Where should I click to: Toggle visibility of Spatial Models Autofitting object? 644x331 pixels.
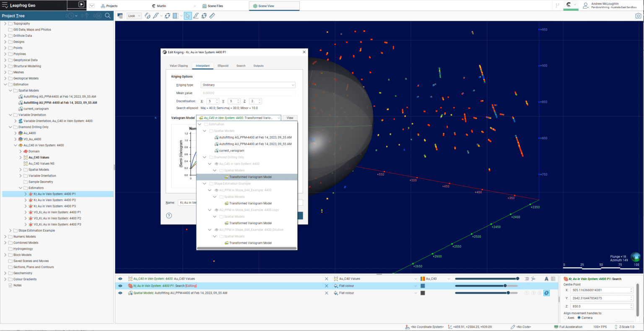pos(120,293)
